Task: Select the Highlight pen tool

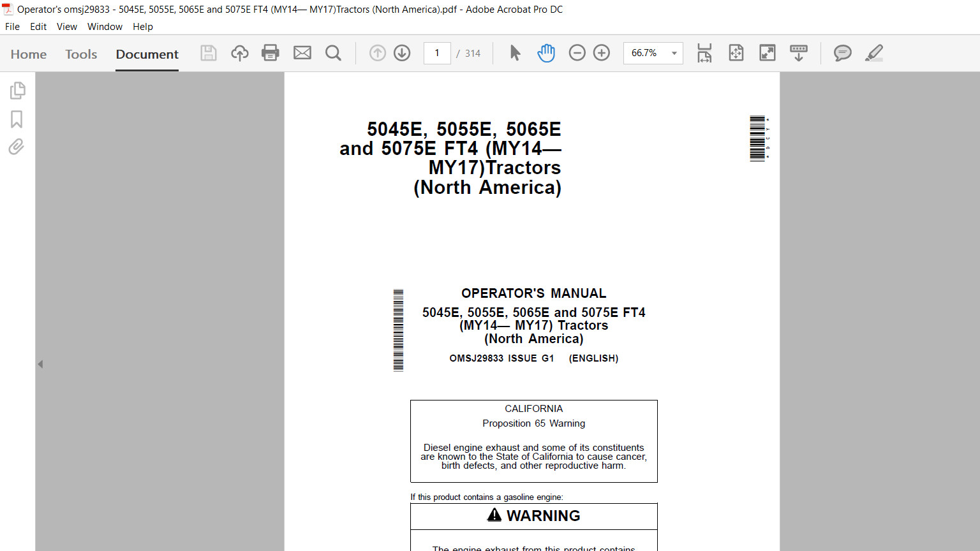Action: [x=874, y=53]
